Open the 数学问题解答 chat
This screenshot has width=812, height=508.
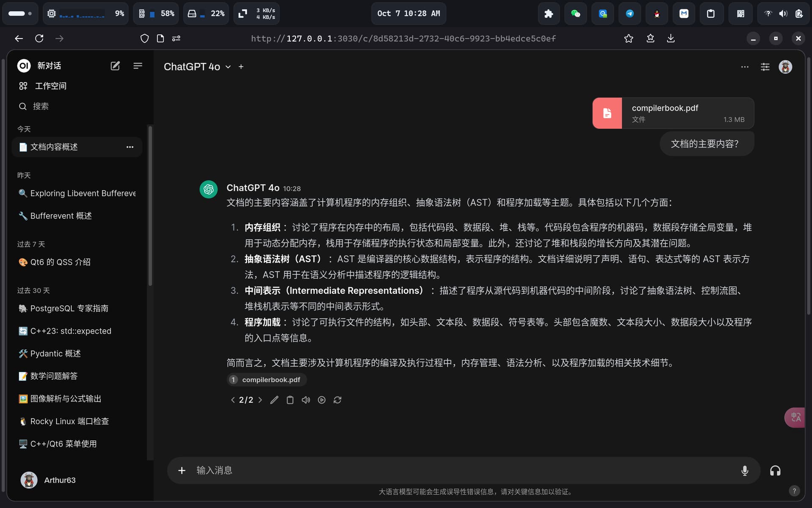tap(77, 376)
